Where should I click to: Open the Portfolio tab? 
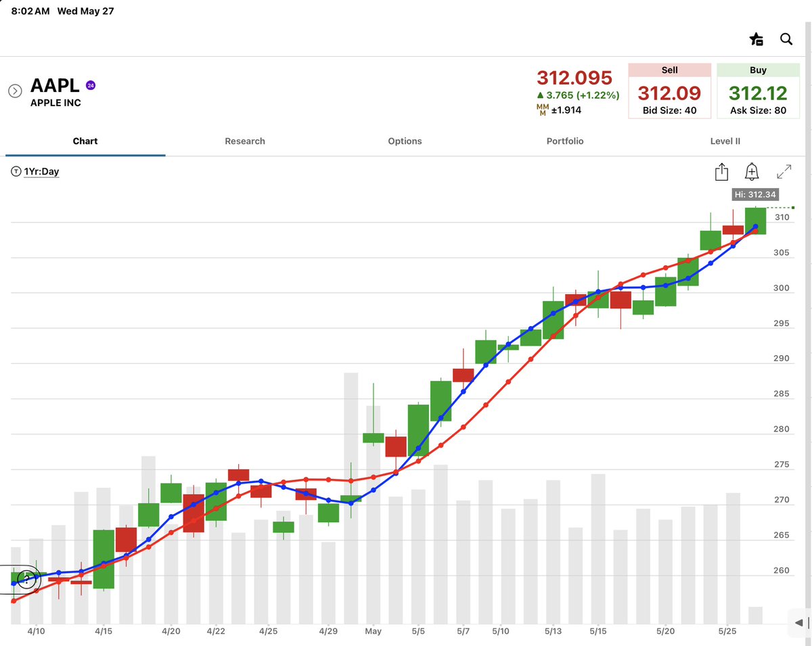click(565, 141)
